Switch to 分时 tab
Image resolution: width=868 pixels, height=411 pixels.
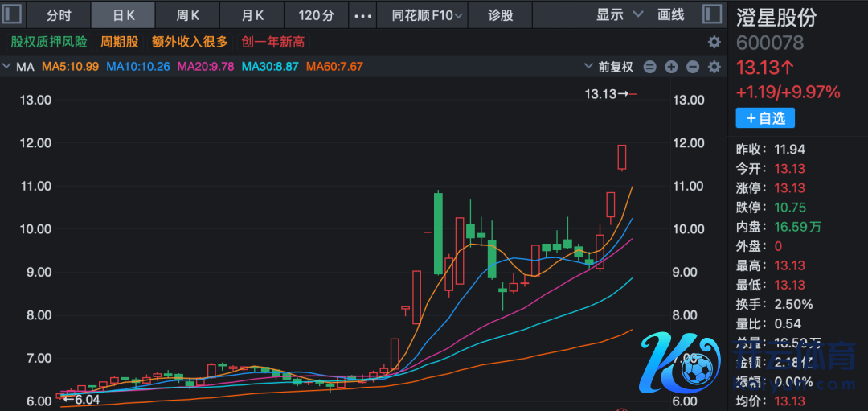coord(59,15)
